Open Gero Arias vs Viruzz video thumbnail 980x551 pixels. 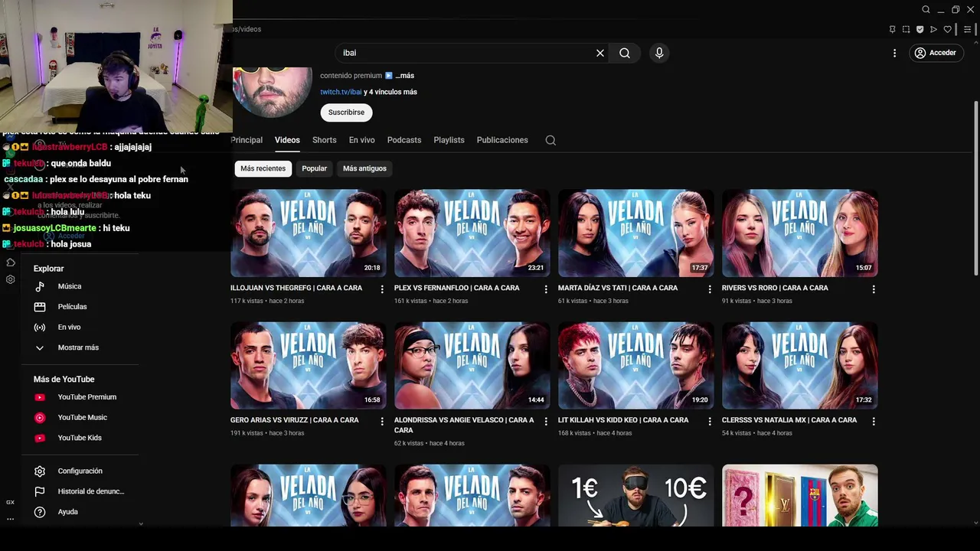point(308,366)
